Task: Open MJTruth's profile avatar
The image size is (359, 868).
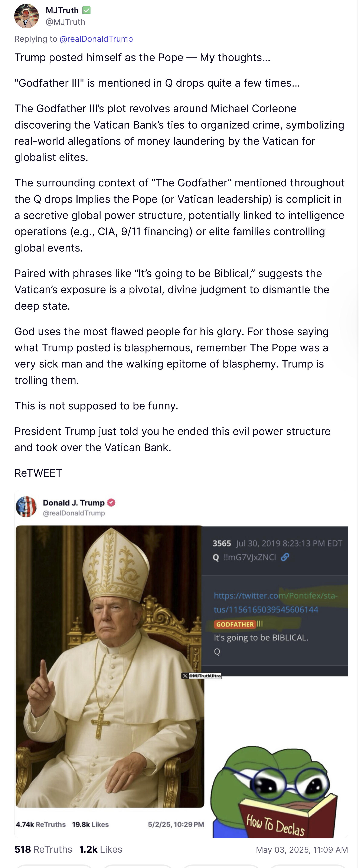Action: point(26,16)
